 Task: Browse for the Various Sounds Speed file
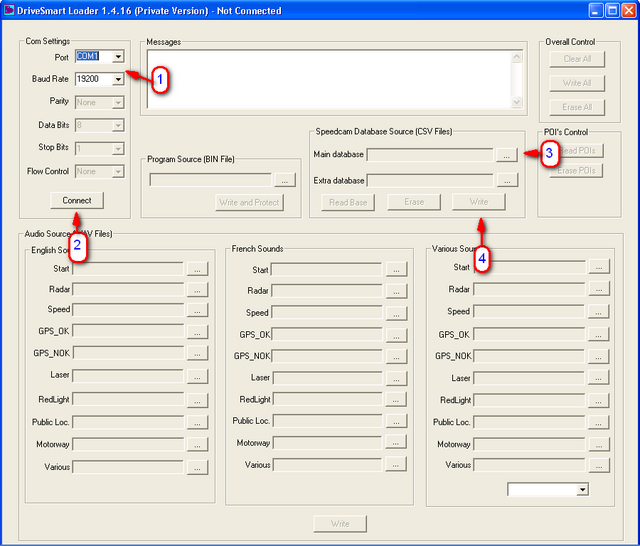click(x=598, y=311)
